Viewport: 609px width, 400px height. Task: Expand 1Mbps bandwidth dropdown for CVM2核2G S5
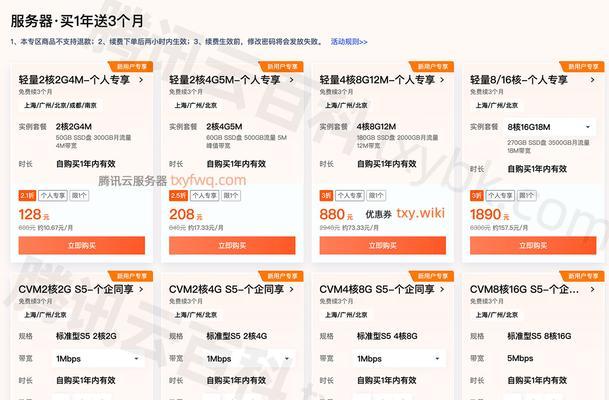pyautogui.click(x=97, y=359)
